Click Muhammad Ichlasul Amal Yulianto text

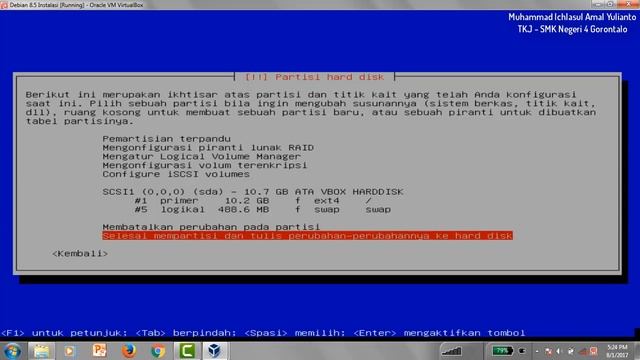pyautogui.click(x=572, y=17)
